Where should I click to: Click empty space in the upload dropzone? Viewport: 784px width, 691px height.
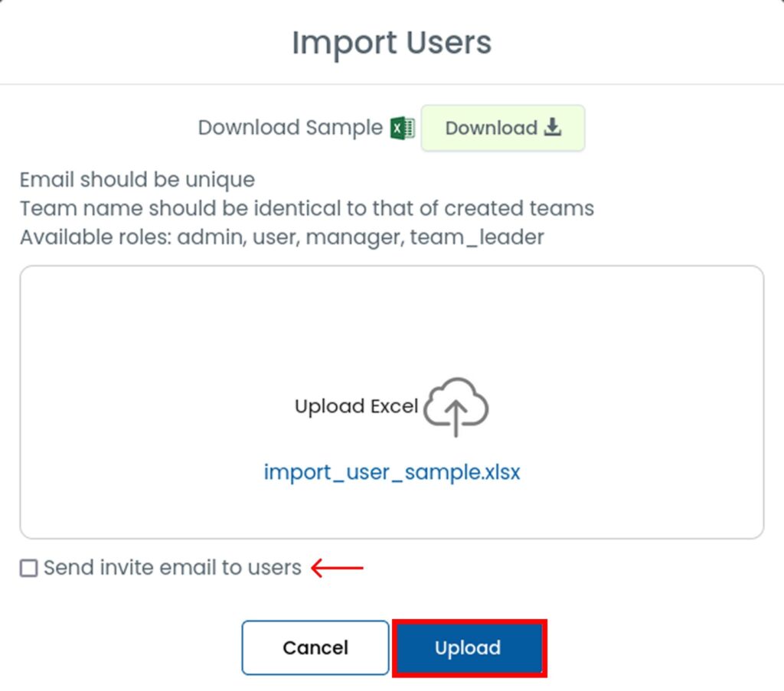coord(153,344)
